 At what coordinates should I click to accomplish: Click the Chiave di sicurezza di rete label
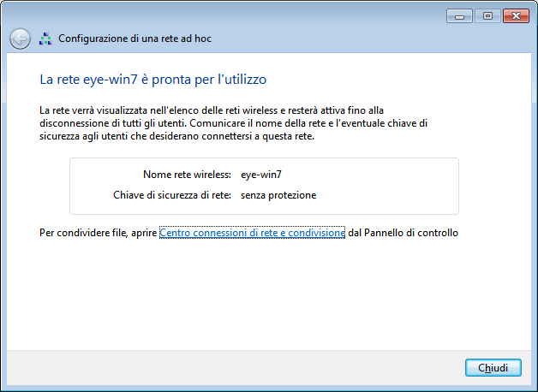pyautogui.click(x=172, y=195)
